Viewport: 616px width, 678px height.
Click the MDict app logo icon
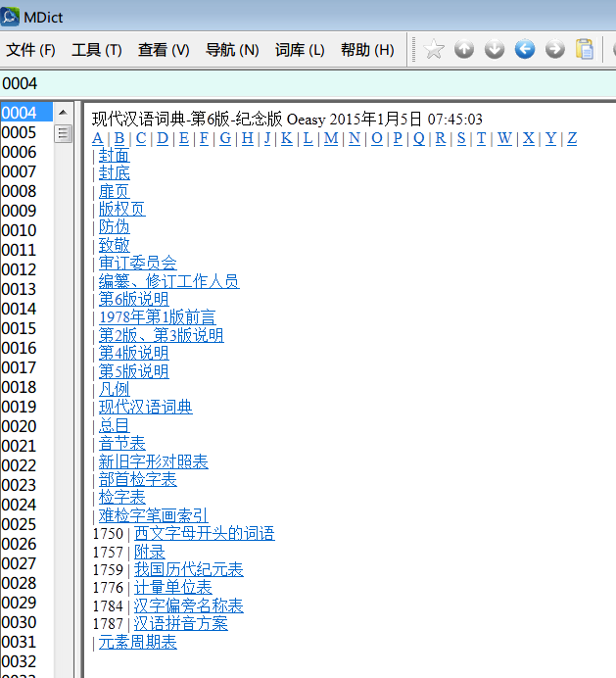coord(10,17)
